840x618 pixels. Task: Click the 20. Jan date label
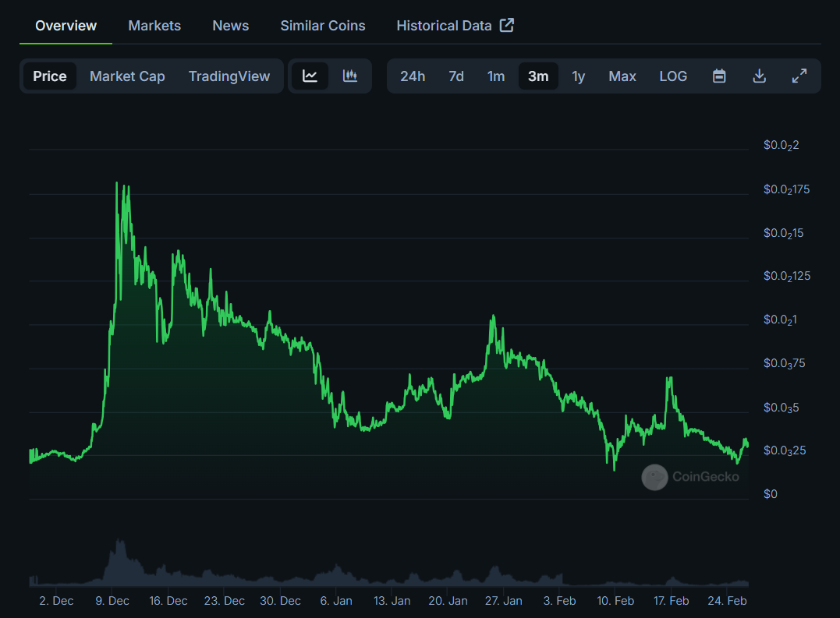448,601
